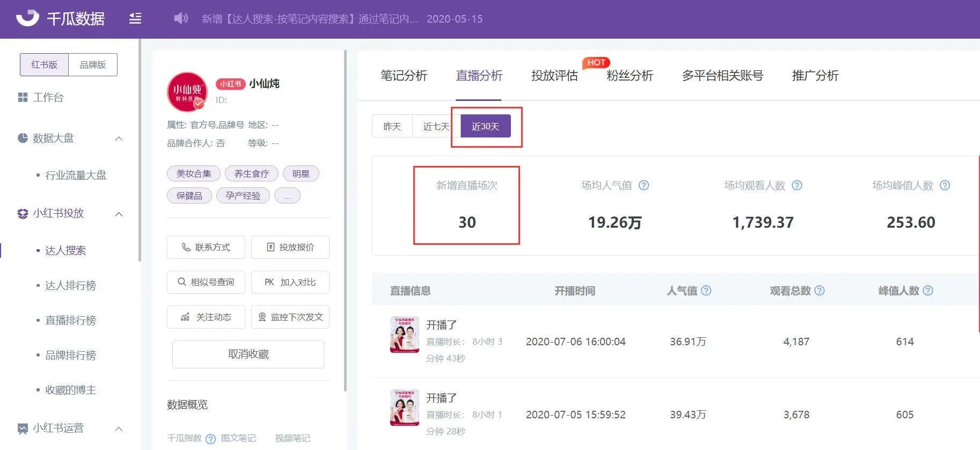Viewport: 980px width, 450px height.
Task: Open 达人排行榜 in the sidebar
Action: click(70, 285)
